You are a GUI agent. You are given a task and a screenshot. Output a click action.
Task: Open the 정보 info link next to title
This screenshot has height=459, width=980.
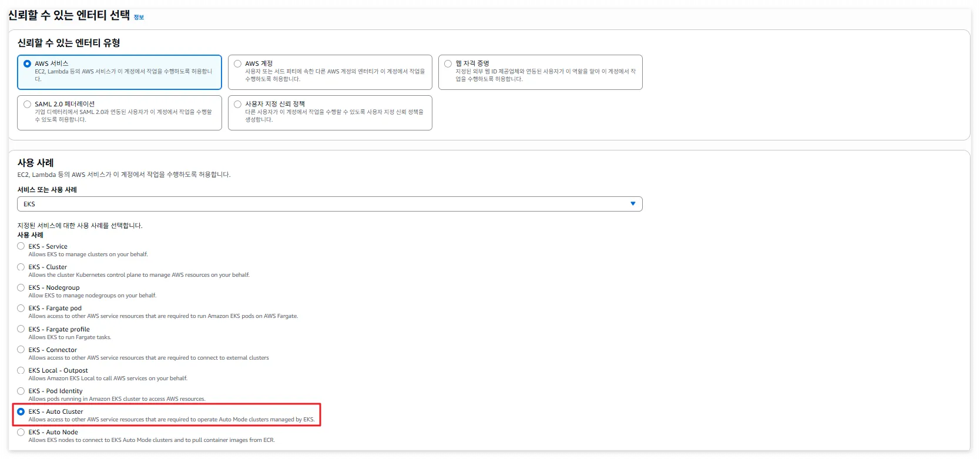tap(139, 18)
